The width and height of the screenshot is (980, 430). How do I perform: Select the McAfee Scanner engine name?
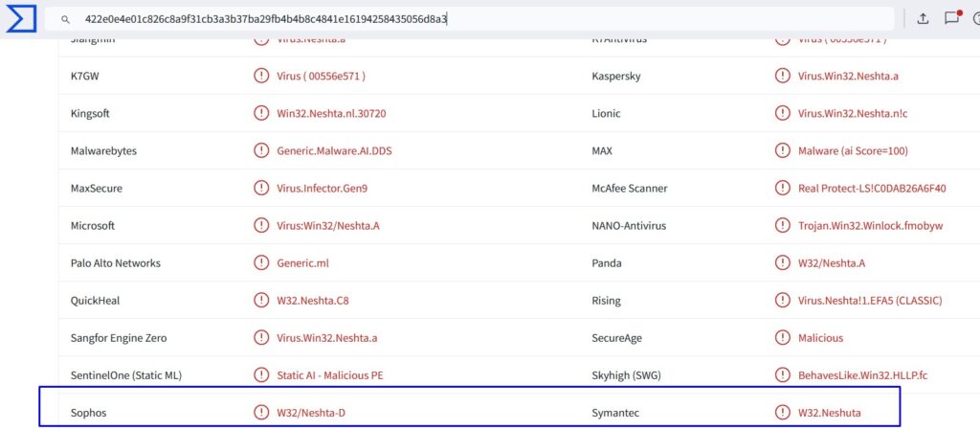coord(630,188)
